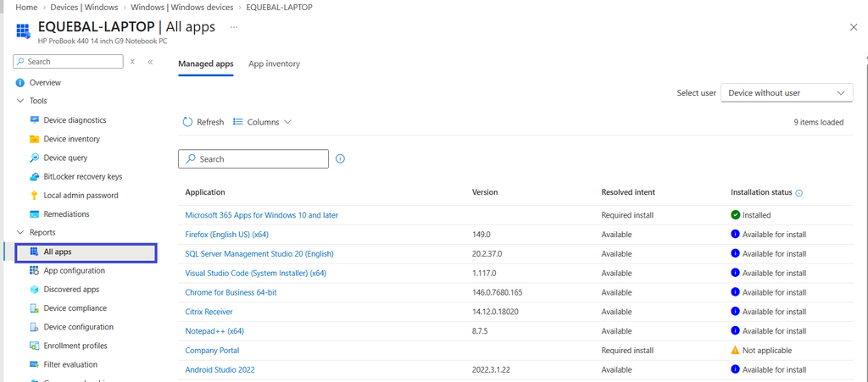This screenshot has height=382, width=868.
Task: Click the Discovered apps cube icon
Action: click(34, 290)
